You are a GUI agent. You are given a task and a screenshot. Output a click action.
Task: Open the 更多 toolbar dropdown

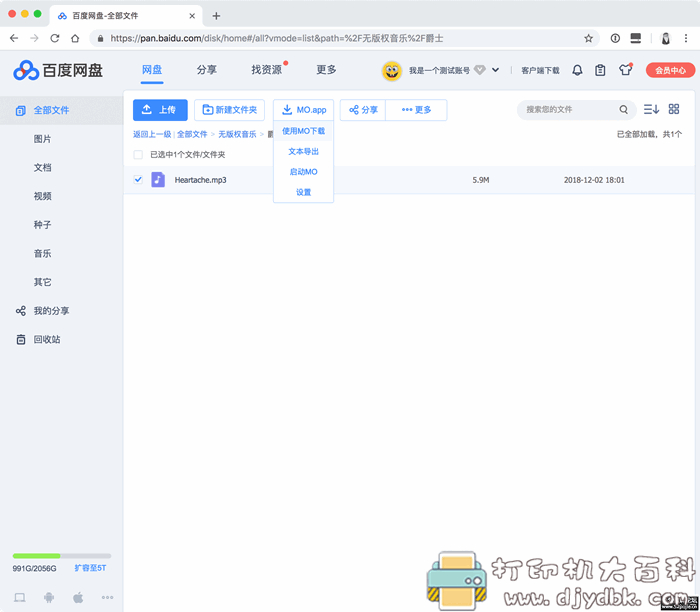[416, 110]
